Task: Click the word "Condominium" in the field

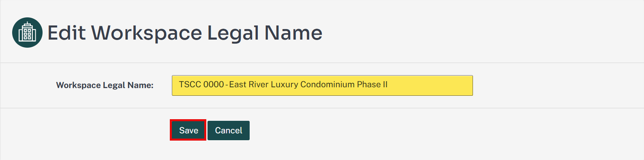Action: 328,84
